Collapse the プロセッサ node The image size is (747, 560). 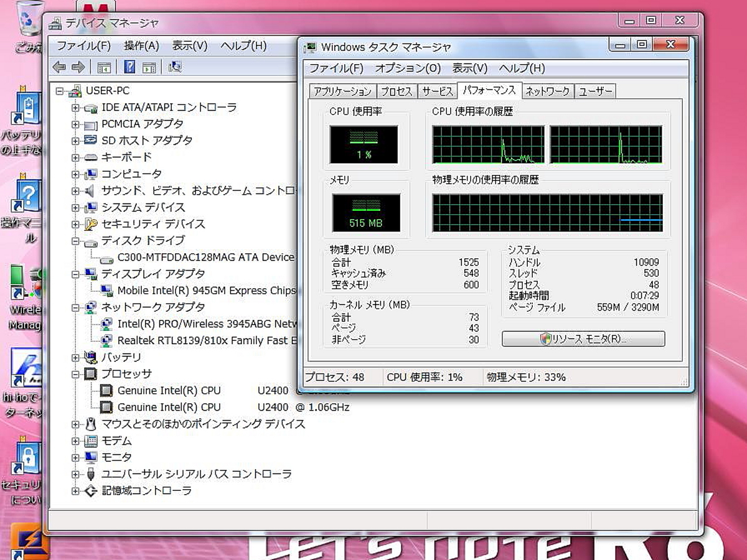coord(76,374)
